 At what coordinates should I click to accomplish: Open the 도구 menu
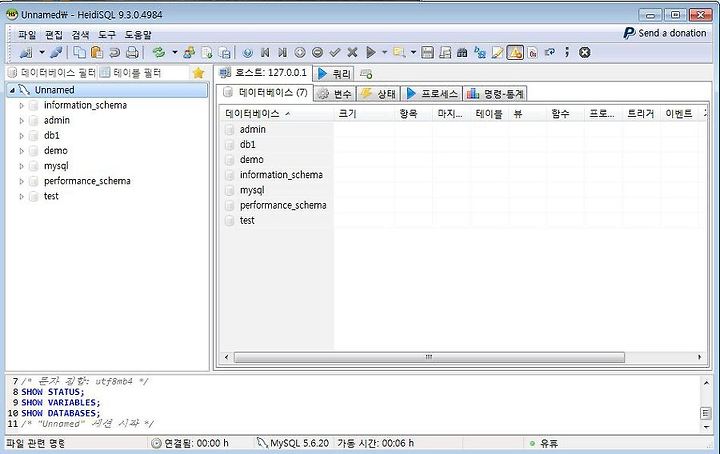pyautogui.click(x=107, y=34)
